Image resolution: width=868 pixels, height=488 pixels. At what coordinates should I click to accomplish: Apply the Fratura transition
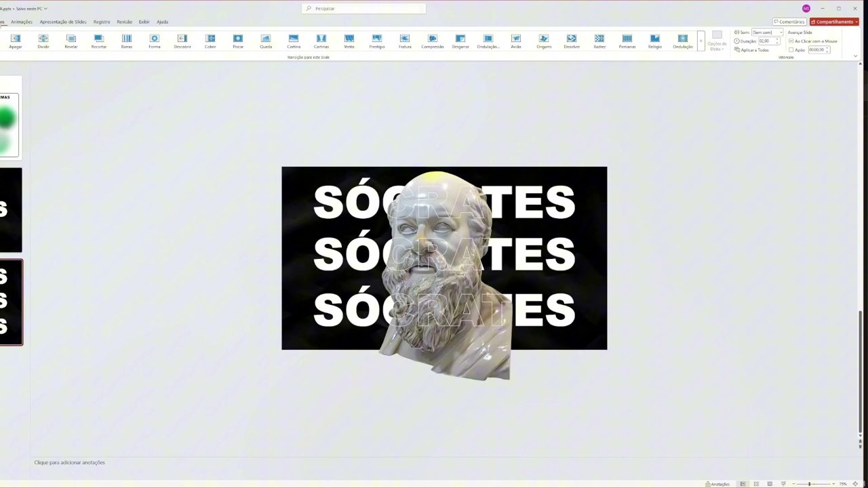point(405,41)
